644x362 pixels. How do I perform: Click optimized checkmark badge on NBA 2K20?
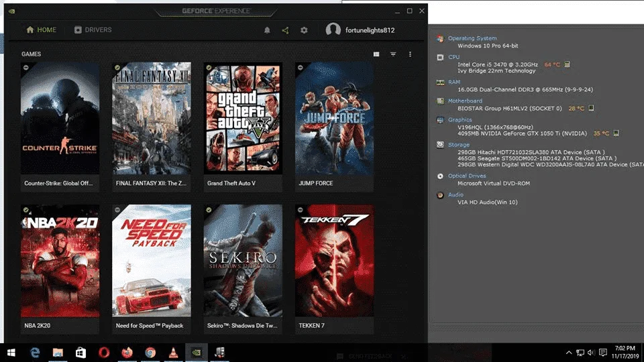pos(26,210)
